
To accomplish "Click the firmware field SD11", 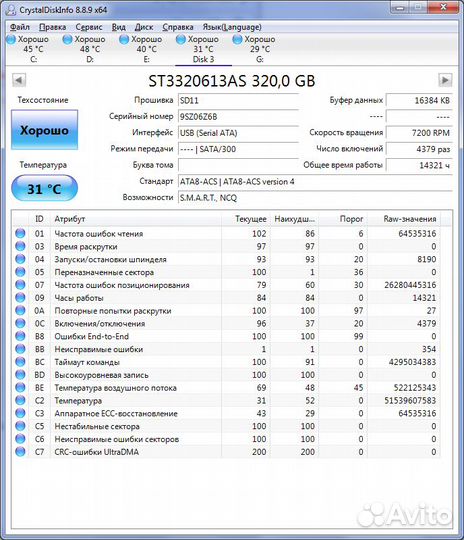I will coord(238,101).
